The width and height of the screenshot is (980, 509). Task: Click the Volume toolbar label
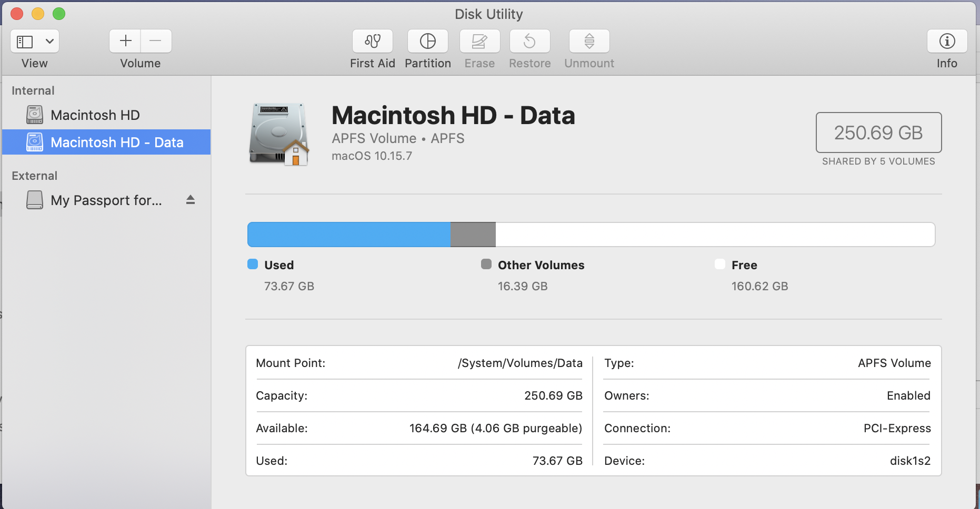141,63
